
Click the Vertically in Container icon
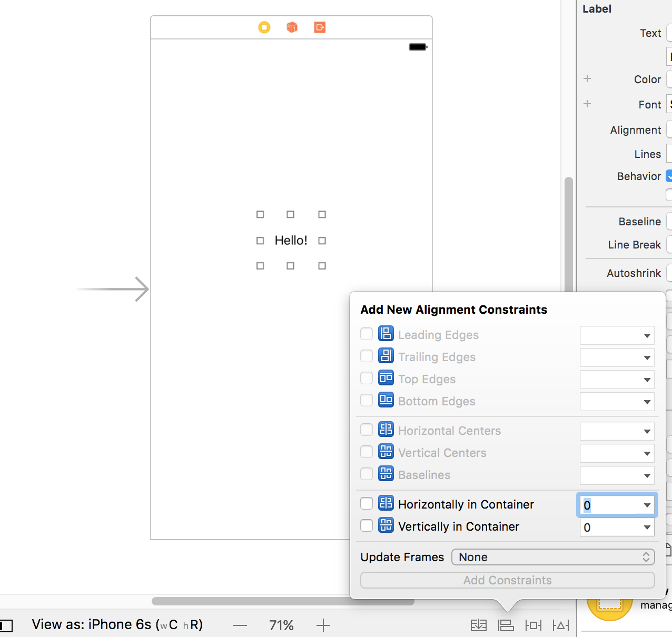(386, 525)
